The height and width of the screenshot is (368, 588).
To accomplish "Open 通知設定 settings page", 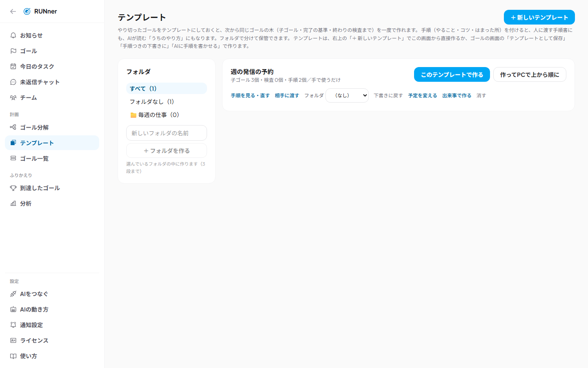I will coord(52,325).
